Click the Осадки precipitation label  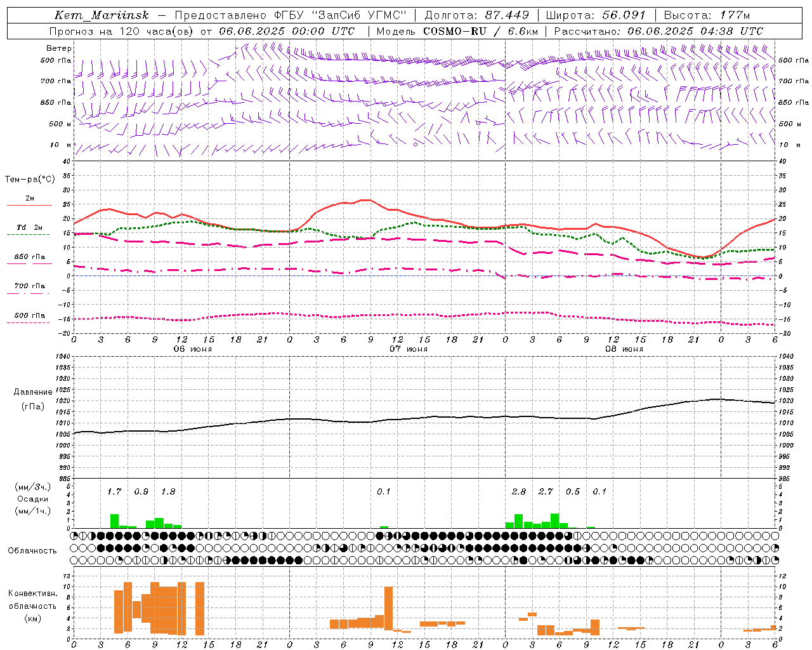point(33,500)
